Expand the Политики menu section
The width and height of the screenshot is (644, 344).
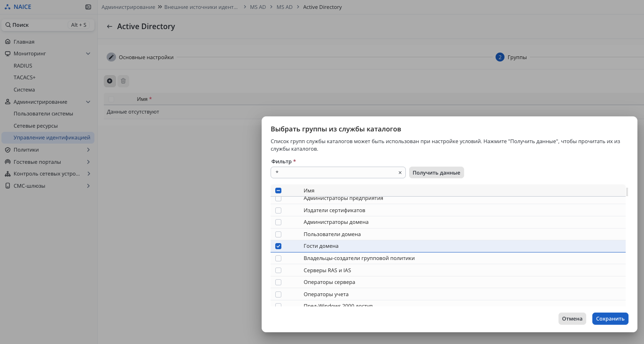[x=88, y=150]
